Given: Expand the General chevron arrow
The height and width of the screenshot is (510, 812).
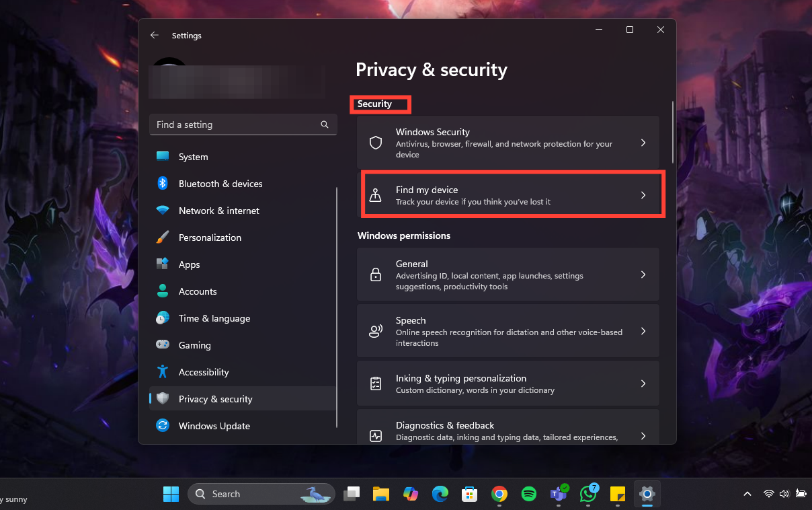Looking at the screenshot, I should click(x=643, y=275).
